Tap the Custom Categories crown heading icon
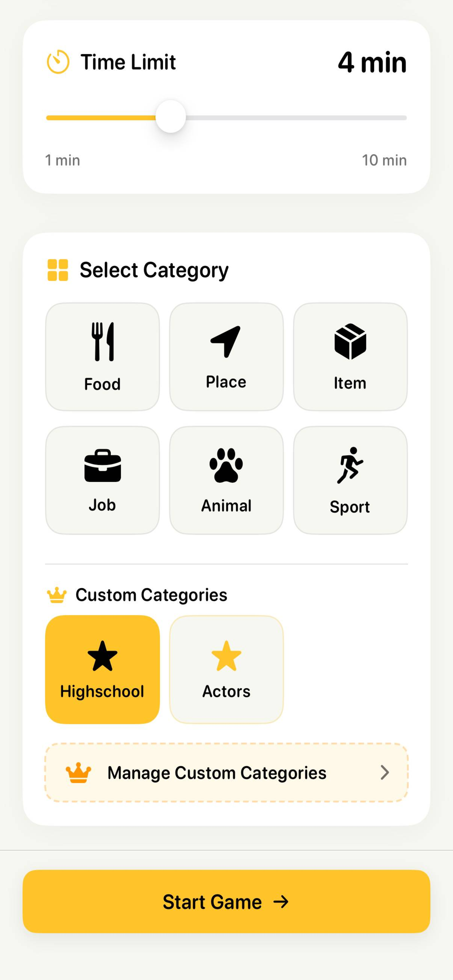 (57, 595)
